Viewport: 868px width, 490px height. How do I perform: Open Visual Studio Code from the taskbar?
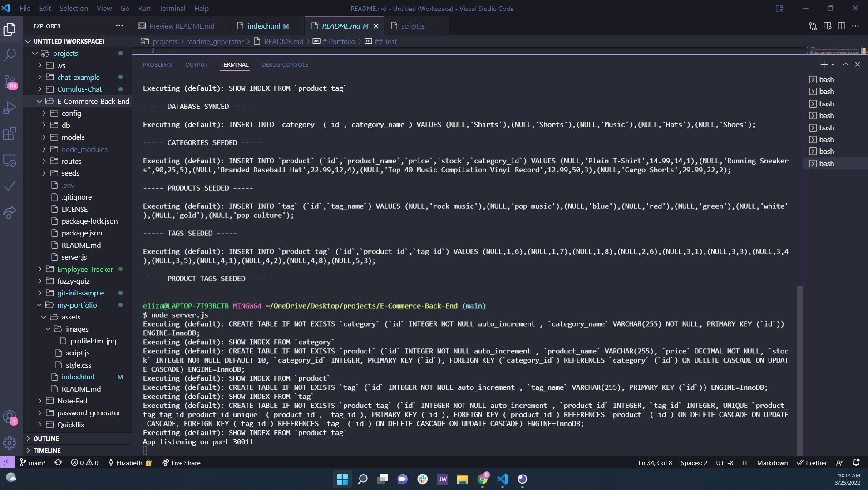503,479
